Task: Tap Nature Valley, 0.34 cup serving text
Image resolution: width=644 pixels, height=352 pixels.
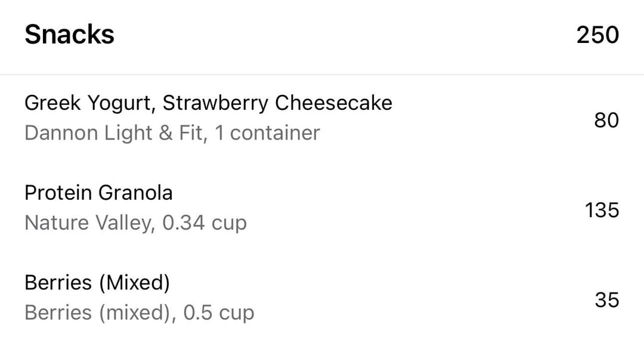Action: point(135,223)
